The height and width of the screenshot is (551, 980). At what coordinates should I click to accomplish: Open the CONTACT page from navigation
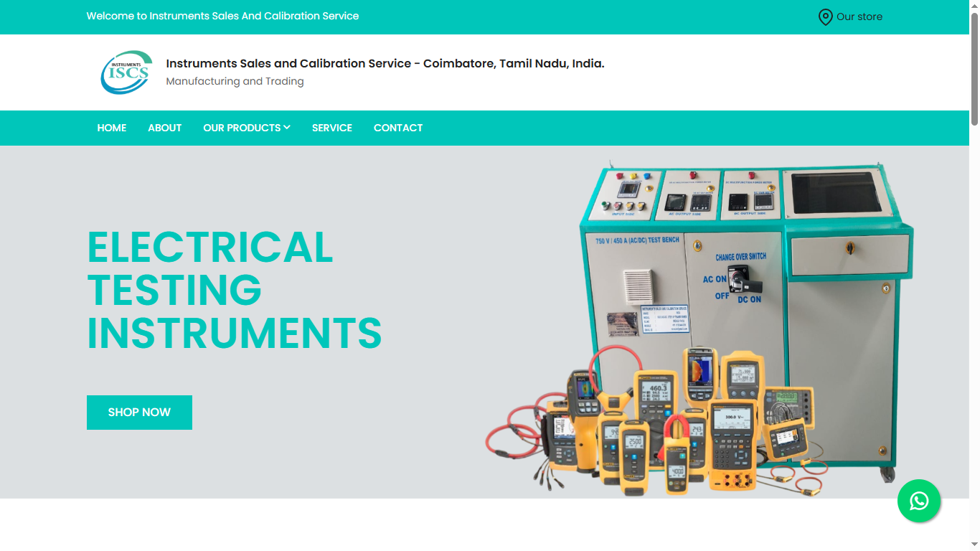(398, 128)
